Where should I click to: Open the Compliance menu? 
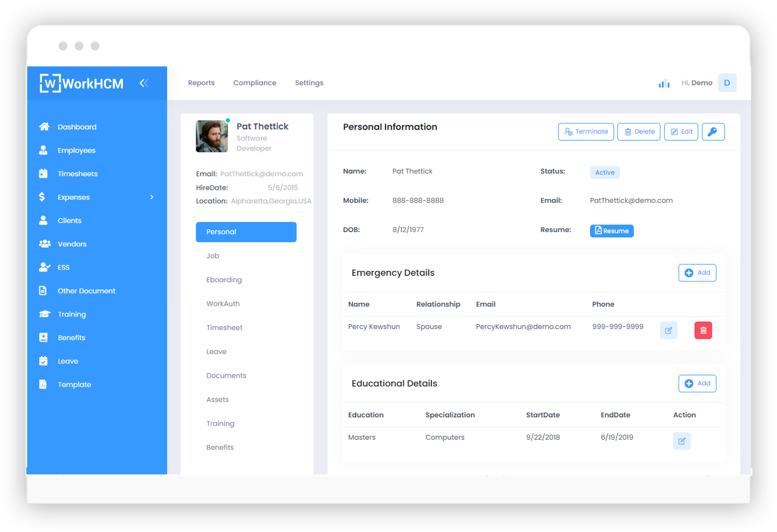255,83
